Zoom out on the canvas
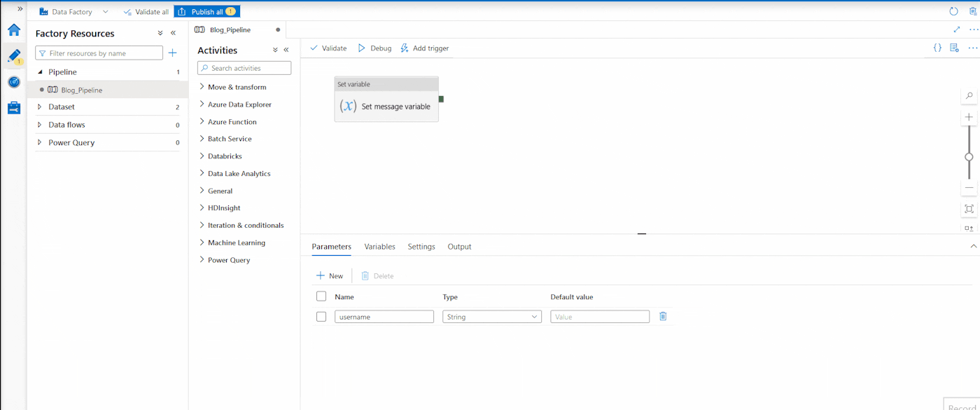This screenshot has height=410, width=980. tap(969, 187)
